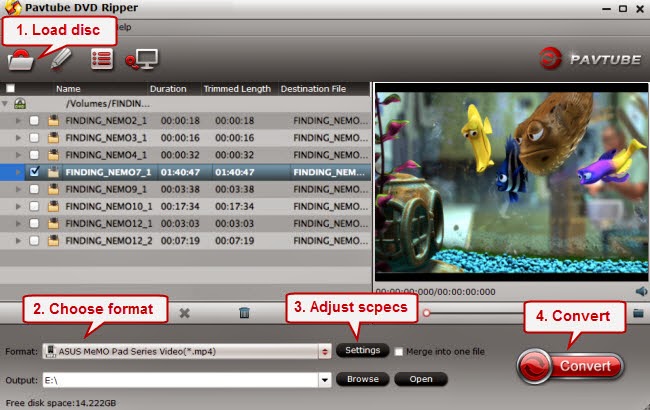Click the title icon of FINDING_NEMO3_1

pos(53,138)
